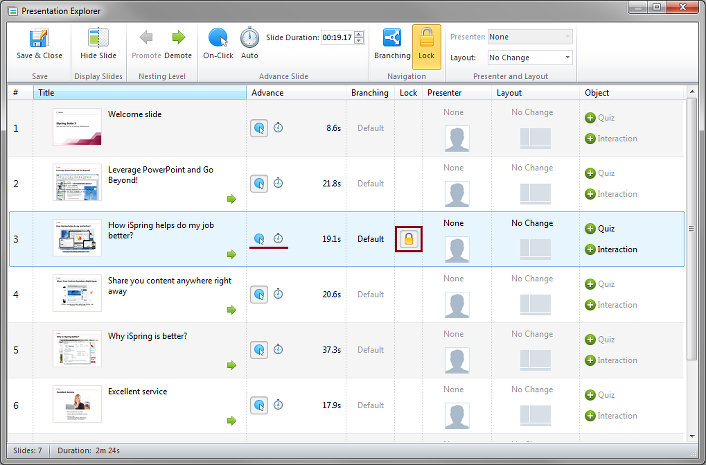
Task: Set auto advance timer for slide 6
Action: [x=278, y=405]
